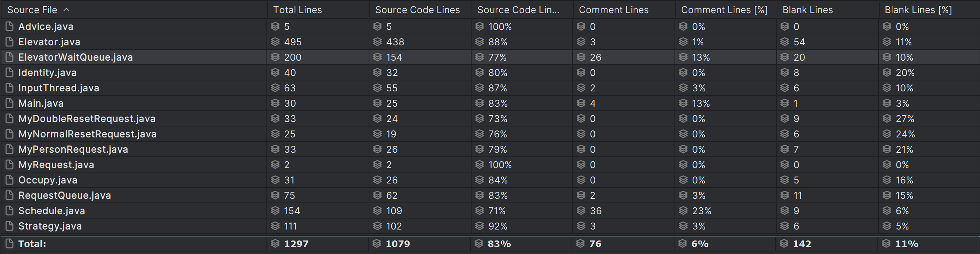Click the Comment Lines column header

coord(614,10)
